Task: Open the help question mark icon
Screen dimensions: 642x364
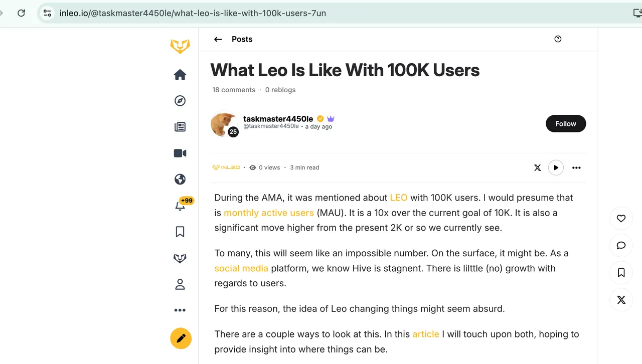Action: pyautogui.click(x=558, y=39)
